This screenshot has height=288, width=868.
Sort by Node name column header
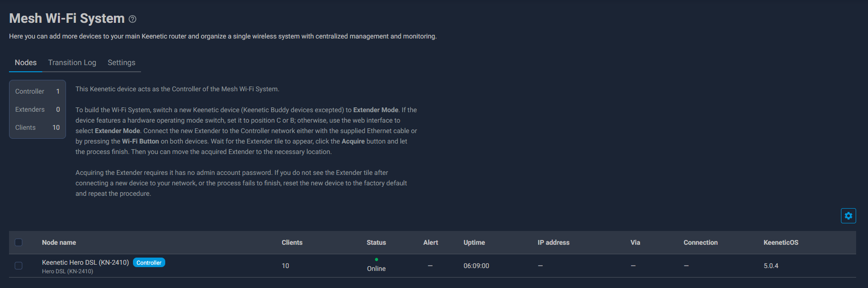pyautogui.click(x=59, y=242)
